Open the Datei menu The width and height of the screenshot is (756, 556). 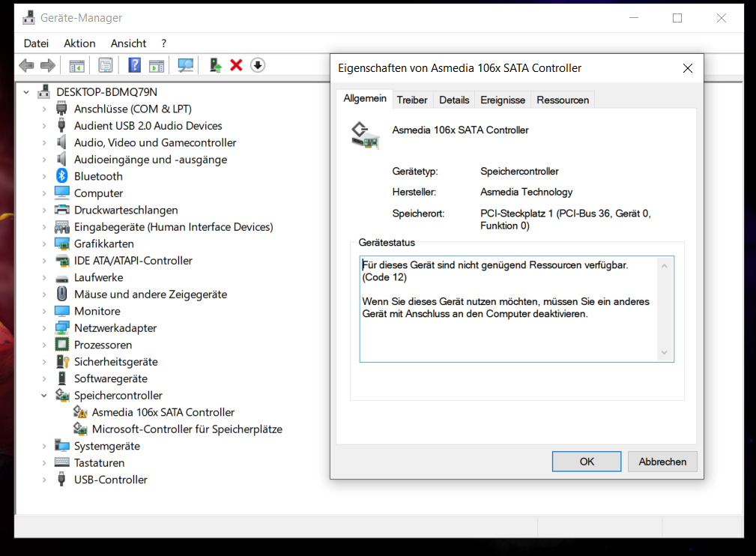point(36,43)
